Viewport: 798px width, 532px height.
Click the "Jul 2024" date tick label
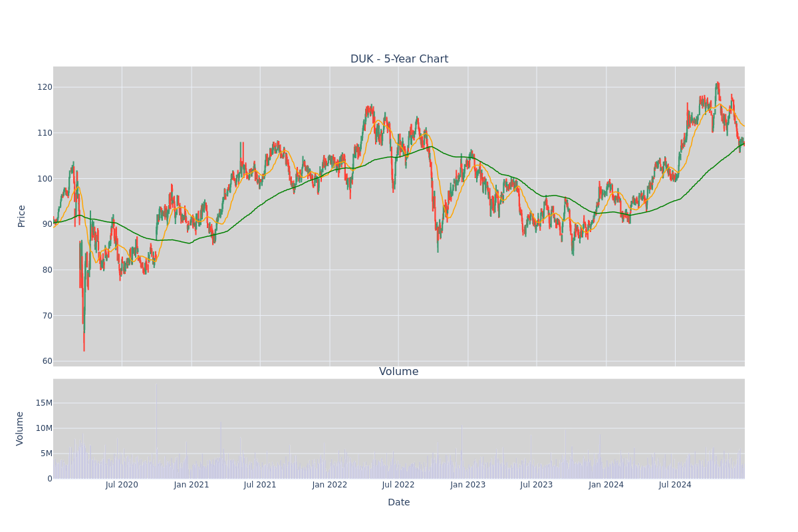pyautogui.click(x=675, y=485)
